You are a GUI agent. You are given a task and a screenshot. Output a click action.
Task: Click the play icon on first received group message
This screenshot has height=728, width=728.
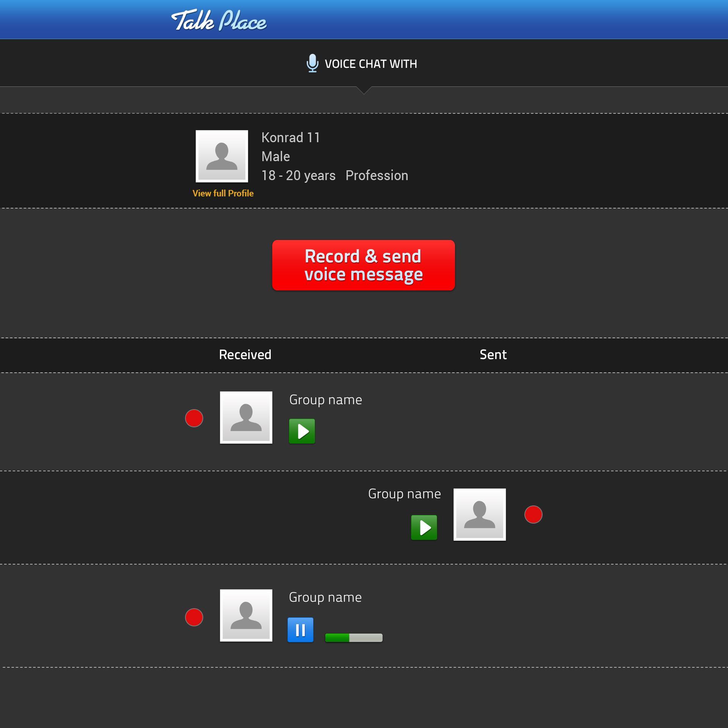click(301, 431)
